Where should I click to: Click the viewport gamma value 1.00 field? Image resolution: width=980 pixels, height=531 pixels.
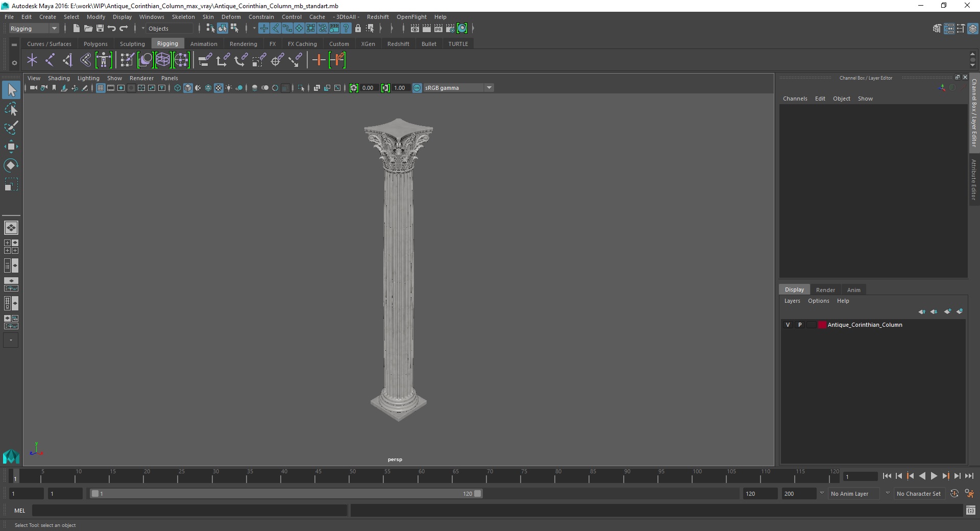point(400,88)
